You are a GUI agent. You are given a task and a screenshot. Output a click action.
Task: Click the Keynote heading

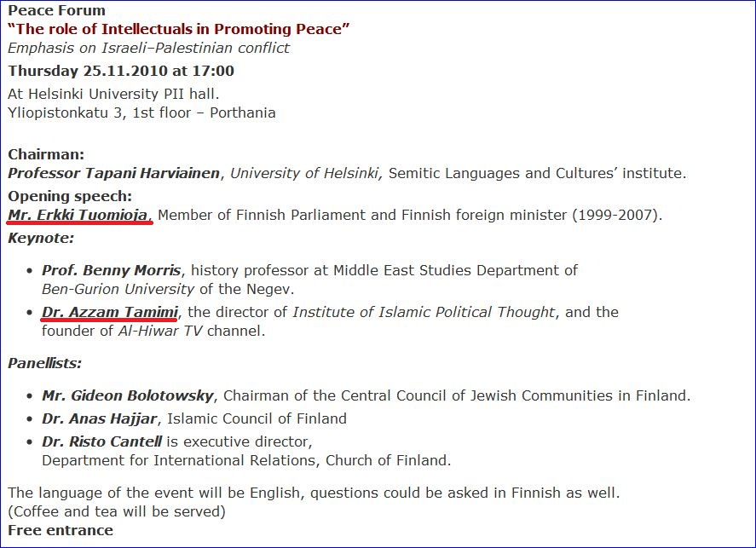click(41, 238)
